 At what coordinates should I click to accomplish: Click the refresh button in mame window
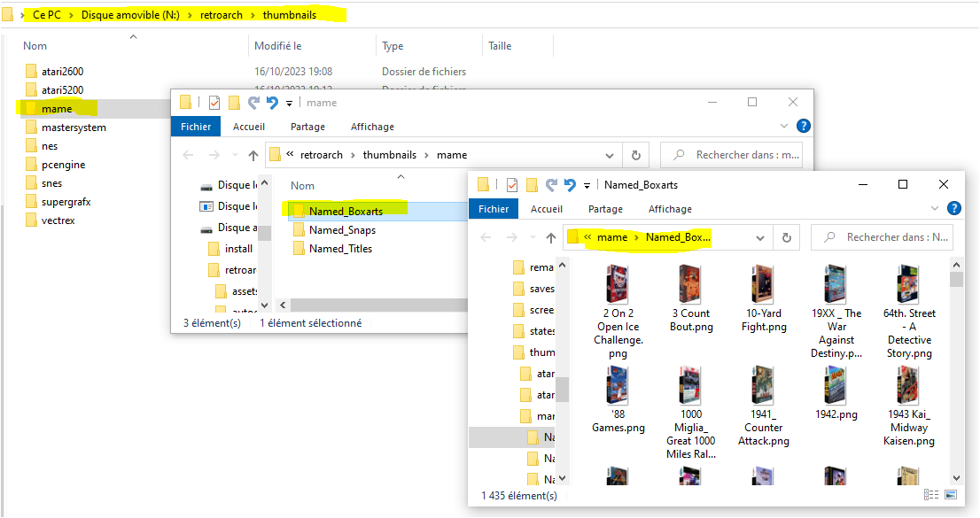pos(635,155)
